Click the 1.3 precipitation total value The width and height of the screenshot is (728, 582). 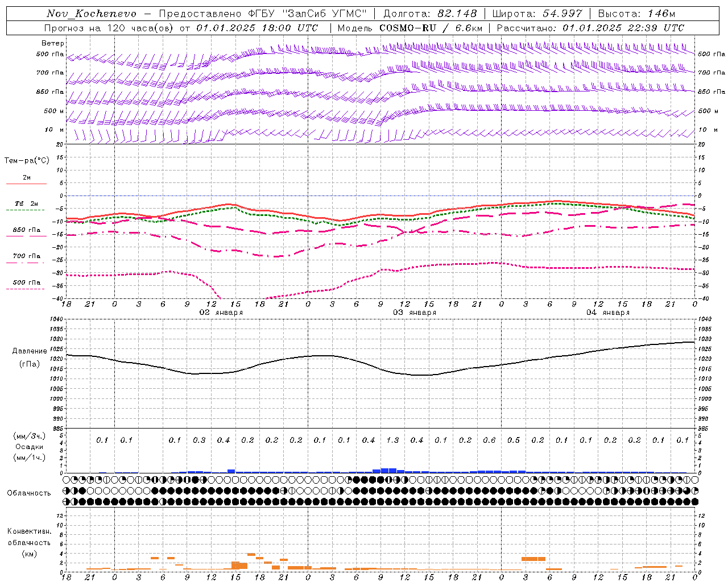coord(392,440)
